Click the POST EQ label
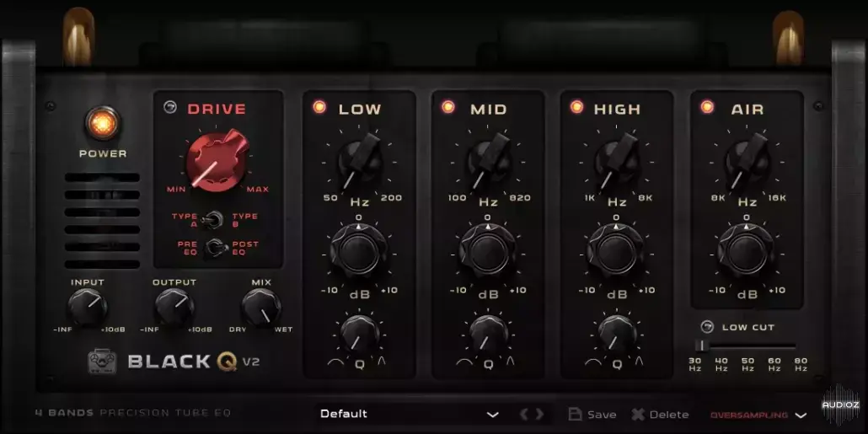The image size is (868, 434). 245,248
